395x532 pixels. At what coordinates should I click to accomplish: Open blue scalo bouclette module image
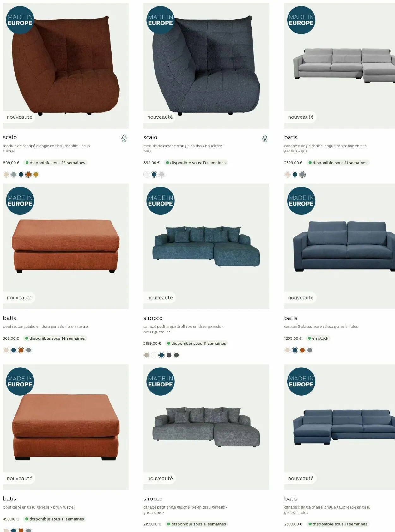click(206, 66)
